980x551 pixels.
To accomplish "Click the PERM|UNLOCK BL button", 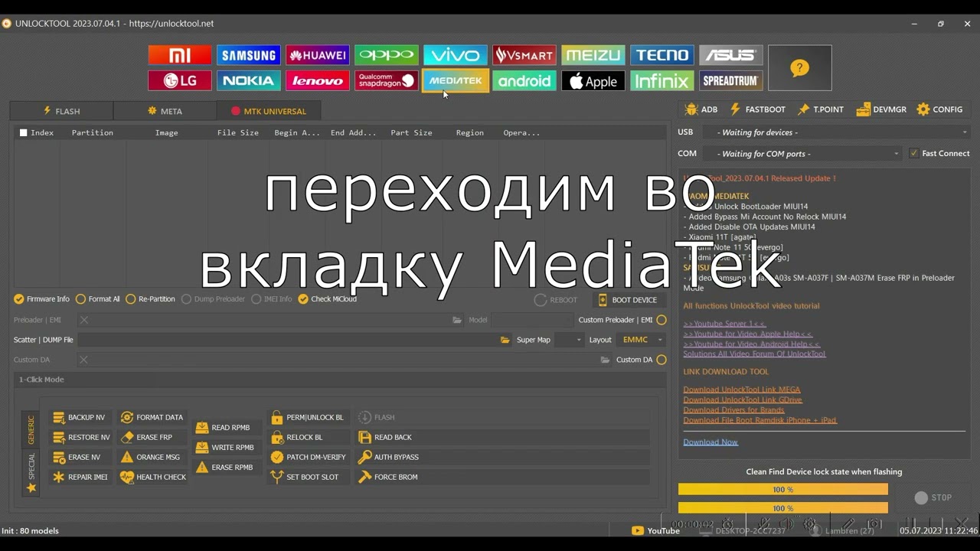I will 309,417.
